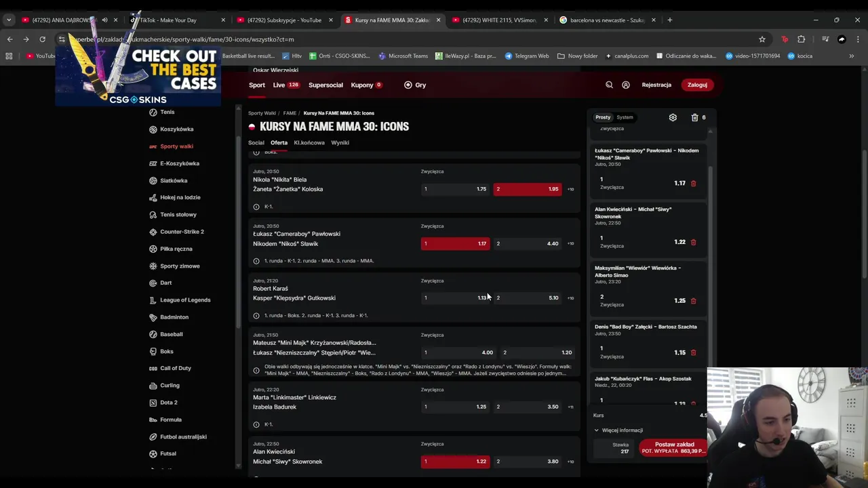Image resolution: width=868 pixels, height=488 pixels.
Task: Select Koszykówka basketball icon in sidebar
Action: coord(153,129)
